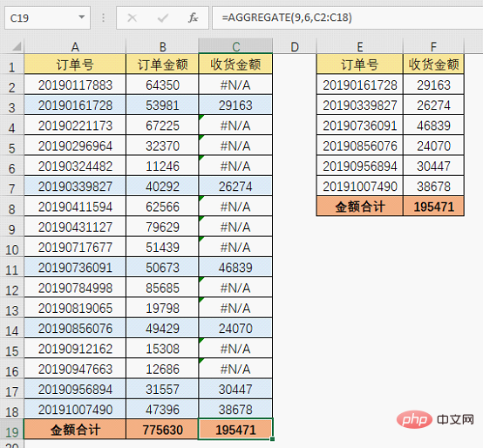Select cell A3 with order 20190161728
The height and width of the screenshot is (448, 483).
[x=75, y=105]
